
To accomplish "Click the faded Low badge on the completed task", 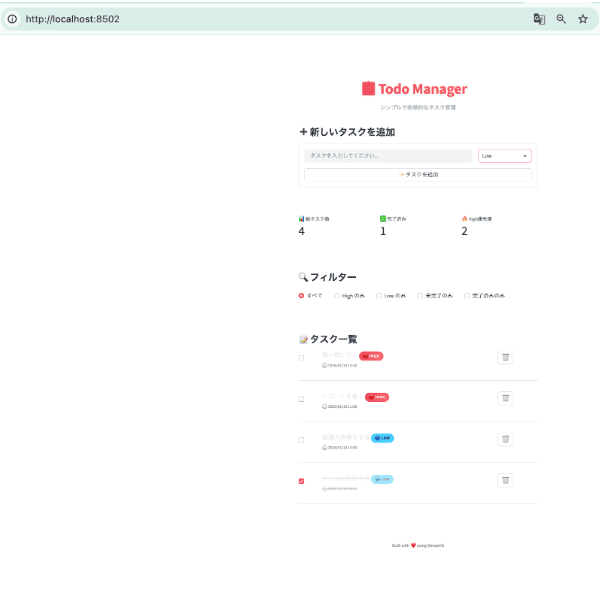I will coord(382,479).
